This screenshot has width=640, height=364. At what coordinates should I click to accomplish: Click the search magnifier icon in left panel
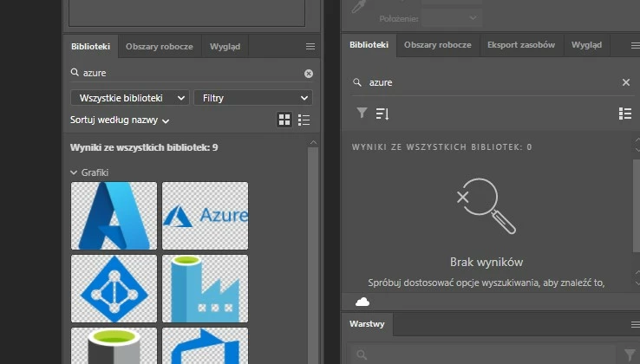pyautogui.click(x=75, y=72)
